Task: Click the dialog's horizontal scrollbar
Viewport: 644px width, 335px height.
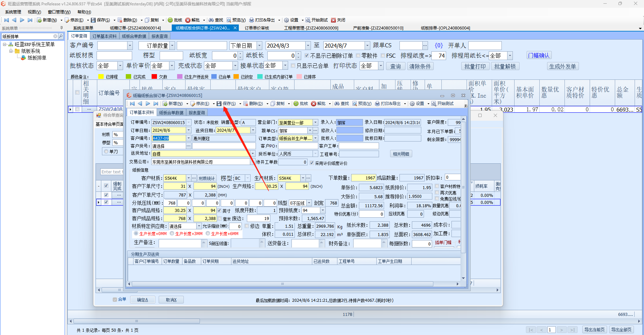Action: 282,284
